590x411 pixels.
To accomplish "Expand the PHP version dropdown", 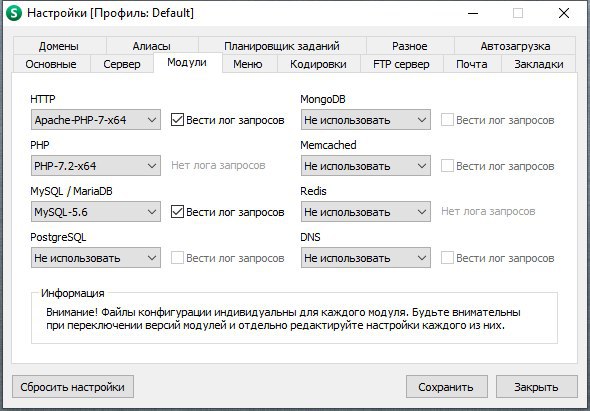I will tap(96, 166).
